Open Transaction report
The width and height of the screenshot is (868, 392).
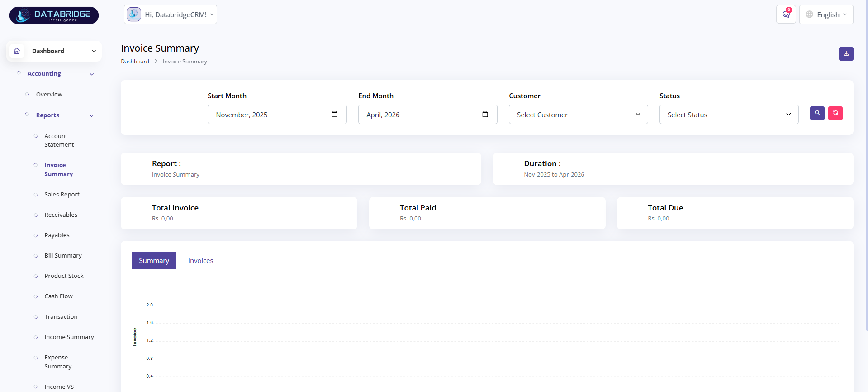pos(61,317)
